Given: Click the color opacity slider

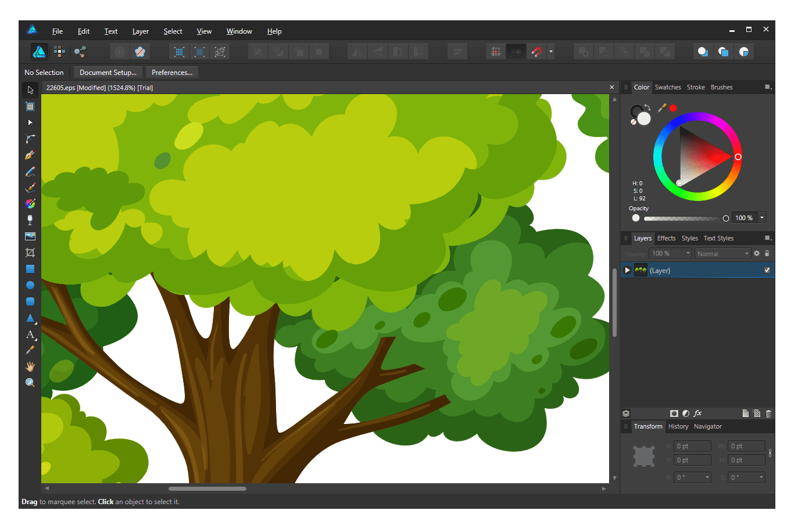Looking at the screenshot, I should coord(684,218).
